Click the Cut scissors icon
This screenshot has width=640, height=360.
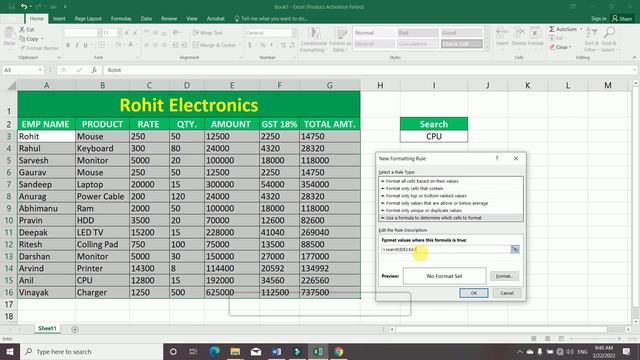point(22,29)
